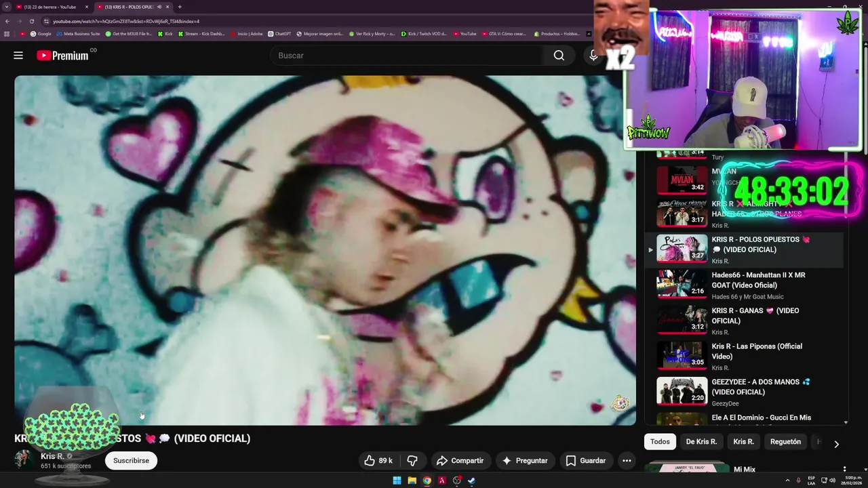Show hidden system tray icons chevron
The image size is (868, 488).
[788, 481]
